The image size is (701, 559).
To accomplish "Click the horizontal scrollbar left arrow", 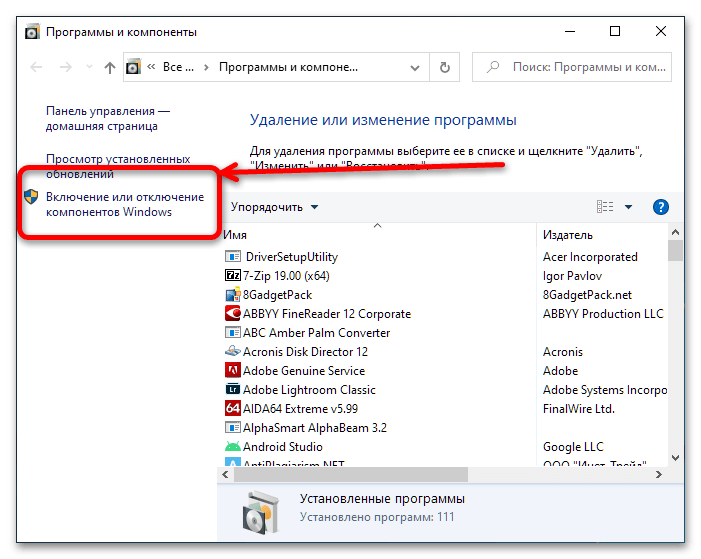I will point(225,474).
